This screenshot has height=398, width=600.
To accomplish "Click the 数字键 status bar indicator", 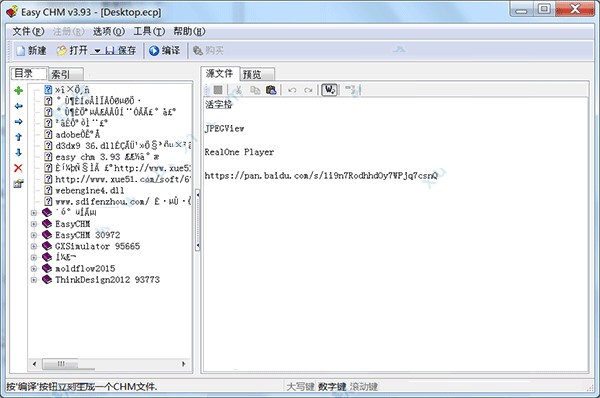I will tap(332, 387).
